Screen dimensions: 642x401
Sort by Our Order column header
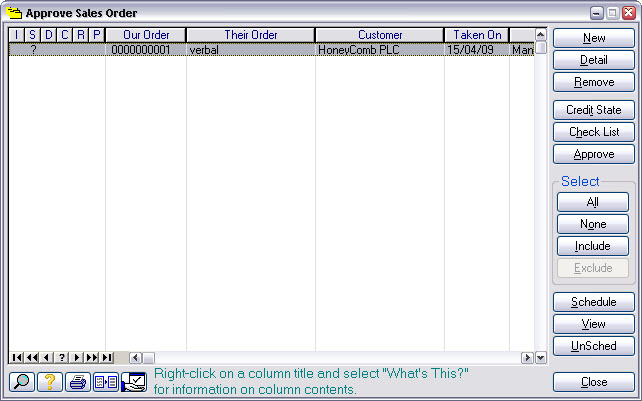click(146, 35)
